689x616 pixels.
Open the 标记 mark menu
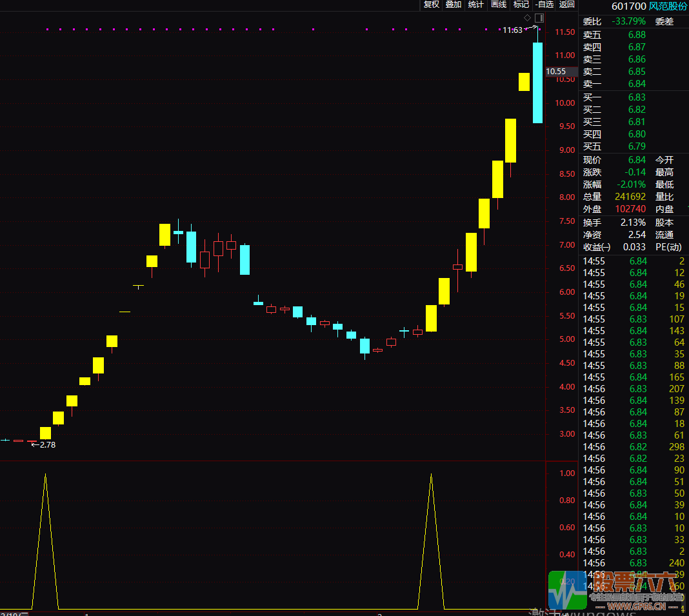pos(521,5)
